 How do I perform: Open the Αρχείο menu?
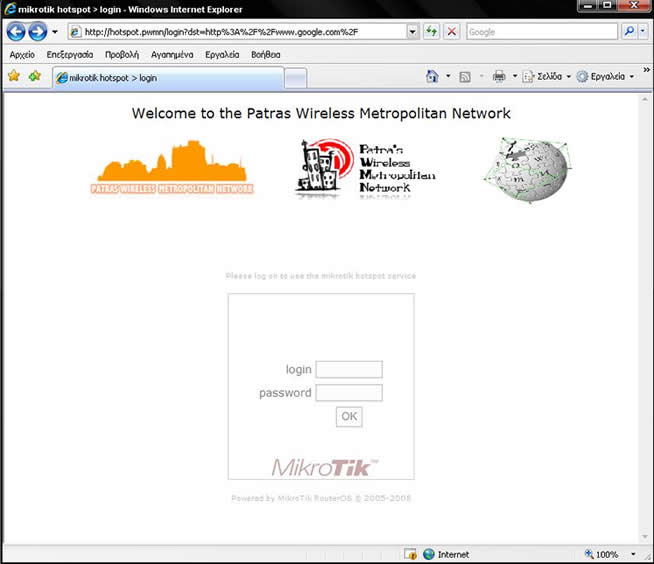tap(22, 54)
